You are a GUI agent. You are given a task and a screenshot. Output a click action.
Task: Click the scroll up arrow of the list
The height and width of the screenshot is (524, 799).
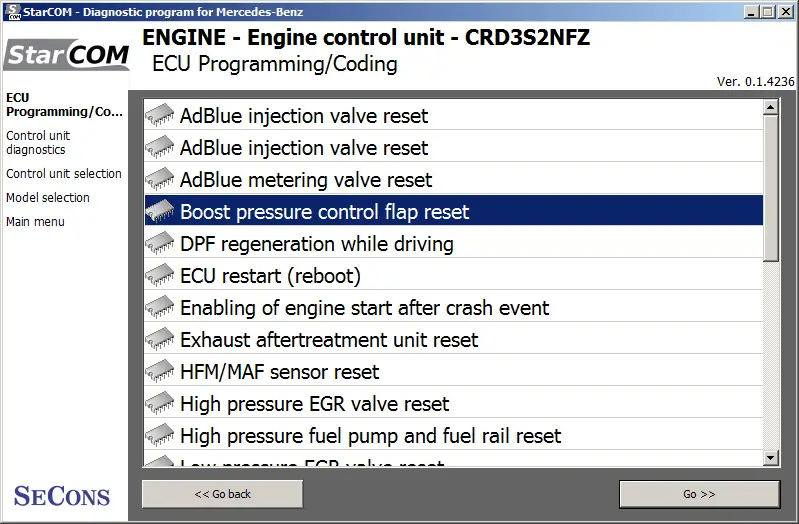click(x=770, y=107)
